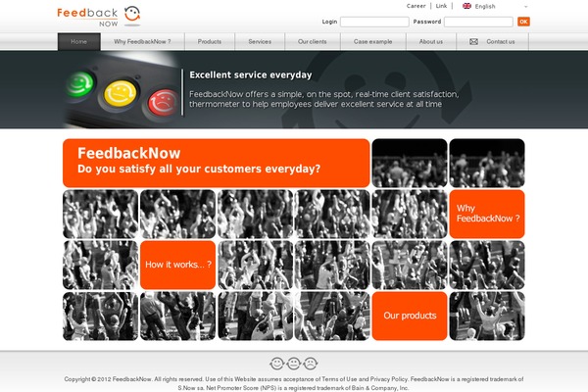Click the footer sad face icon
588x392 pixels.
[x=311, y=364]
